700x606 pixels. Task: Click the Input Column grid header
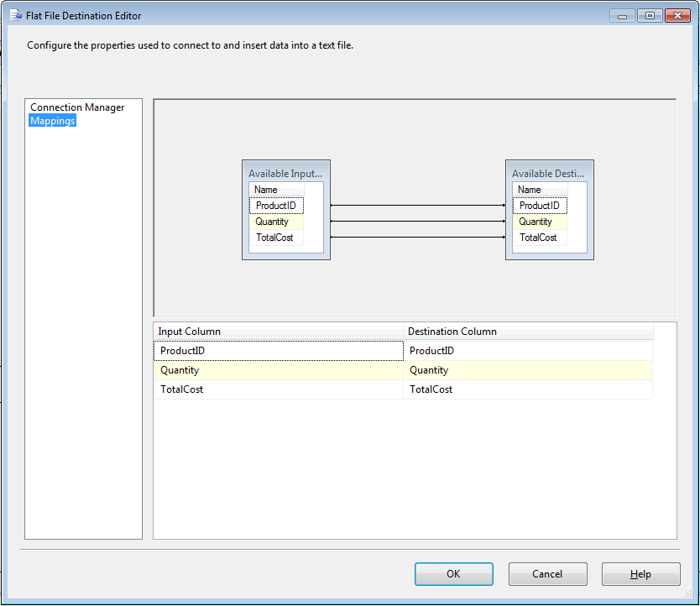pos(279,332)
